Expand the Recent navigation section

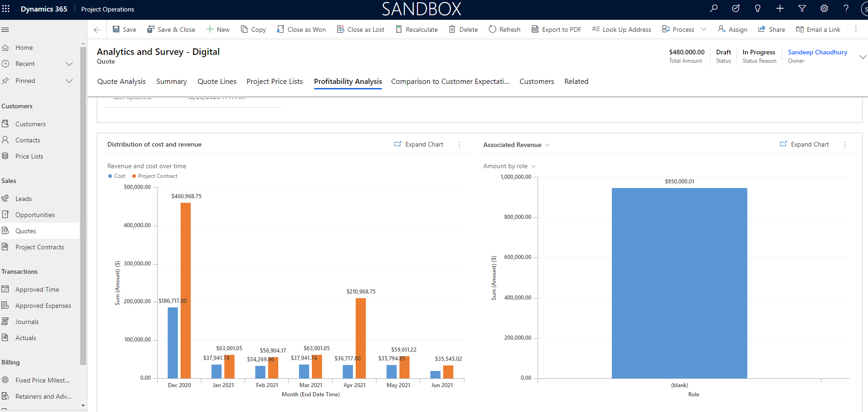coord(69,64)
